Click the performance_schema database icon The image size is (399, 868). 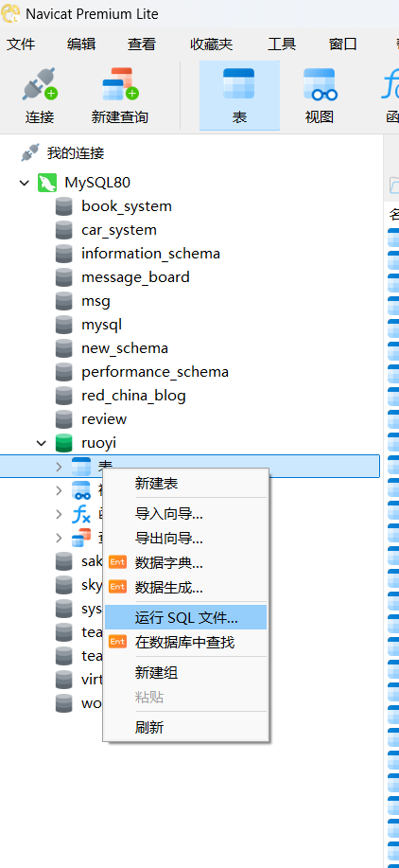point(64,372)
